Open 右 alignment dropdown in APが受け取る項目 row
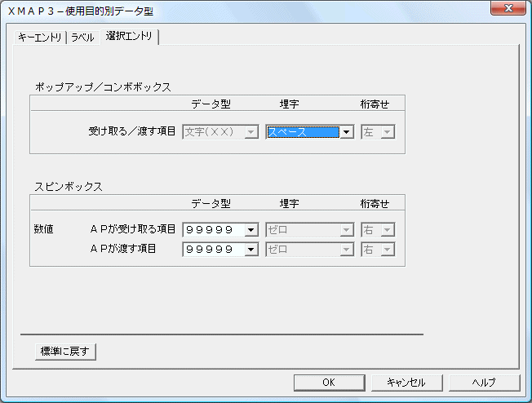Image resolution: width=532 pixels, height=403 pixels. click(x=378, y=230)
